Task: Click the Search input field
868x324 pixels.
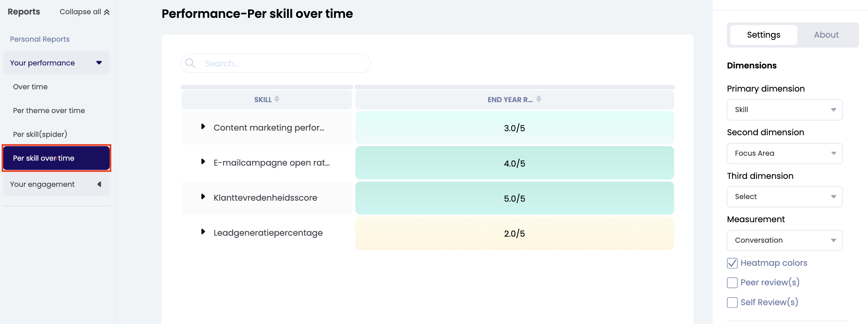Action: (283, 63)
